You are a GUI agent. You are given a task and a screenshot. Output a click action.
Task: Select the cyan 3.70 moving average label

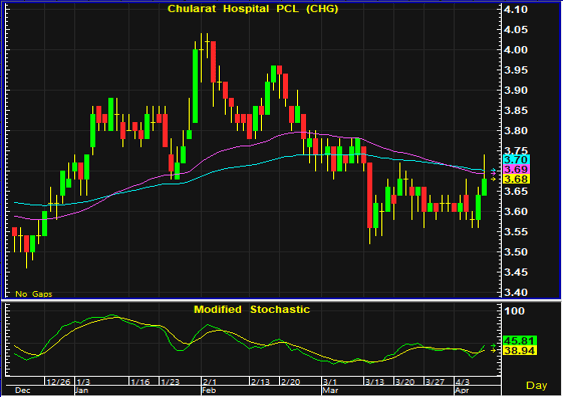click(x=516, y=159)
